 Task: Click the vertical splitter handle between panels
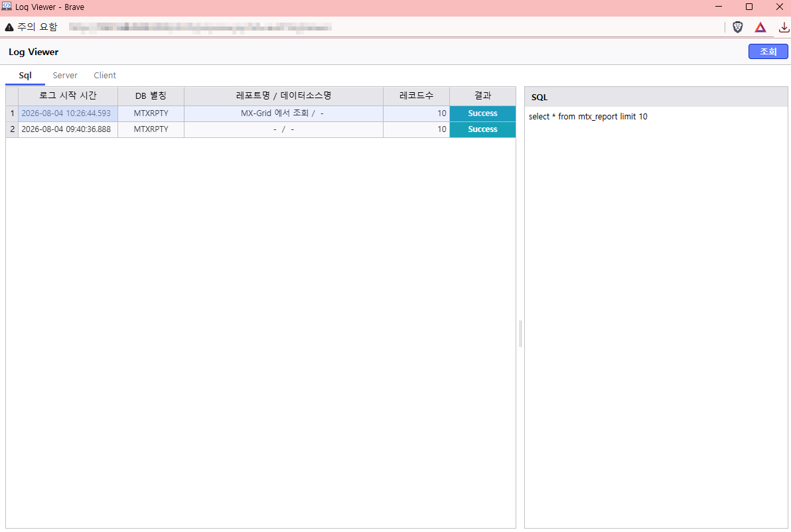click(520, 333)
